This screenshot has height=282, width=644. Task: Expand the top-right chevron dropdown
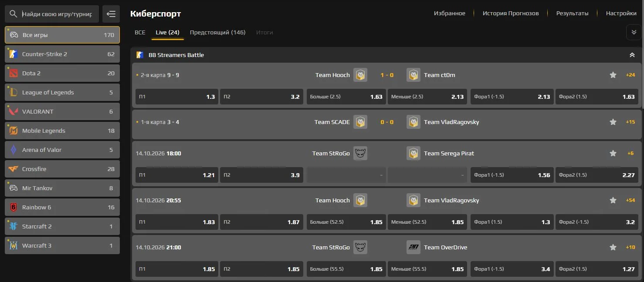click(x=634, y=32)
